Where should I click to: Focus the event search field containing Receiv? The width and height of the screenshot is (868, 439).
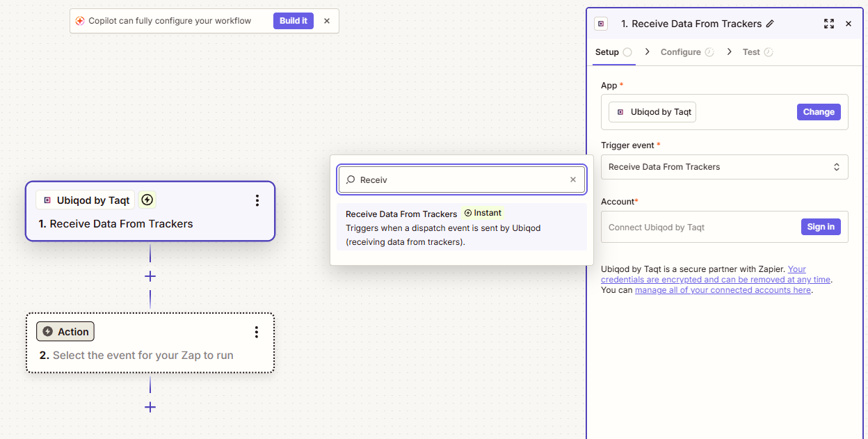pos(463,179)
